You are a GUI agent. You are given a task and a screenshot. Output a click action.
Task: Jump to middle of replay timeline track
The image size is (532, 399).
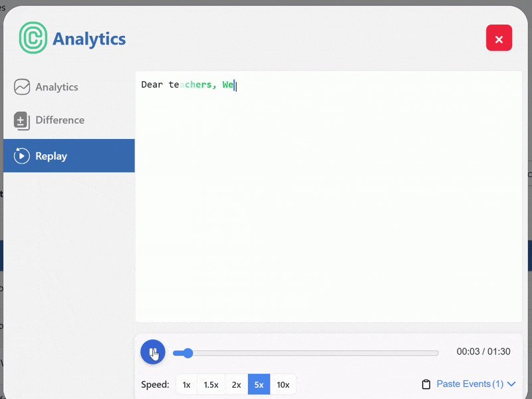pyautogui.click(x=306, y=352)
